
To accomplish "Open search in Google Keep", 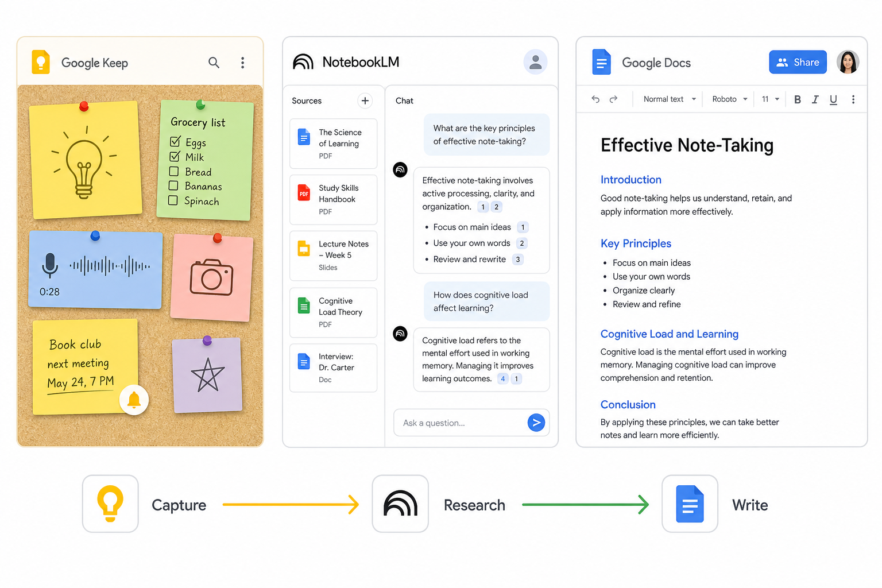I will (214, 63).
